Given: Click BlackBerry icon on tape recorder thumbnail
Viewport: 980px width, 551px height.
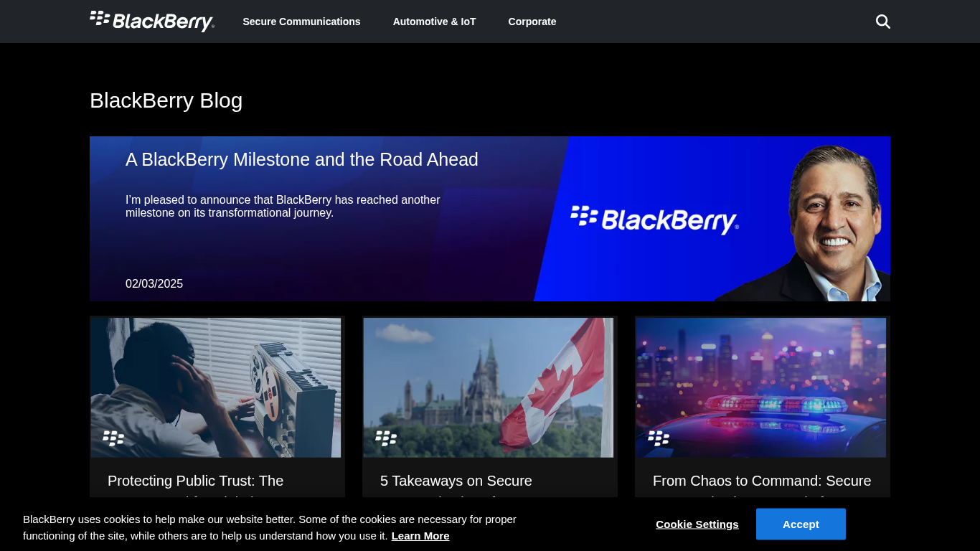Looking at the screenshot, I should [x=113, y=438].
